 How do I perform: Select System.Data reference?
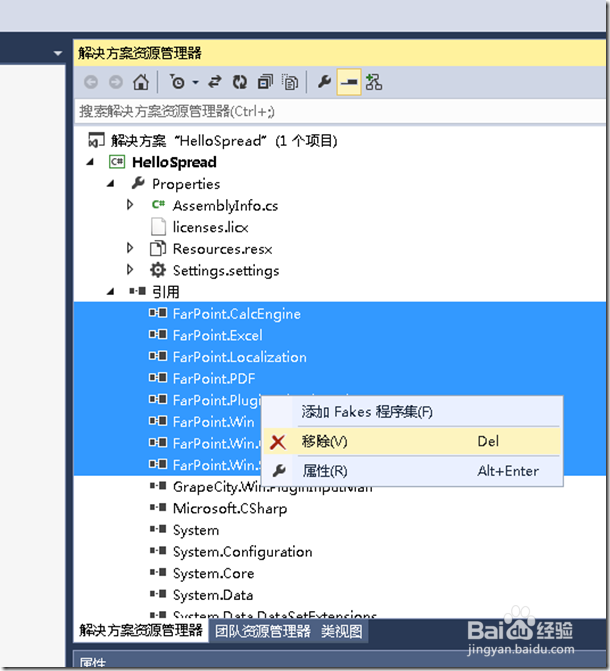[x=213, y=595]
